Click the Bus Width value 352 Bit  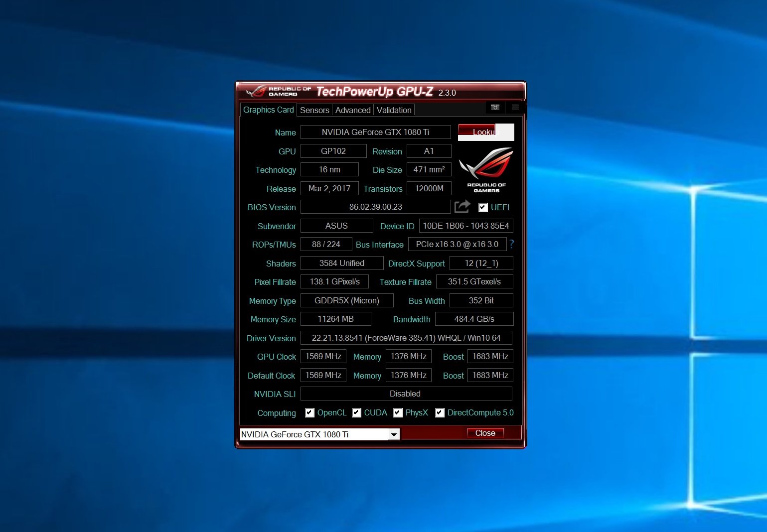pyautogui.click(x=481, y=300)
